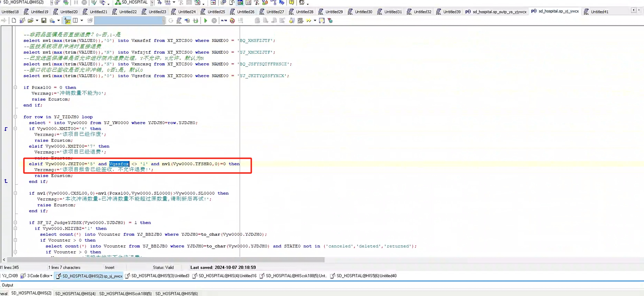This screenshot has width=644, height=296.
Task: Collapse the 'for row in YJ_TZDJH0 loop' block
Action: [x=15, y=117]
